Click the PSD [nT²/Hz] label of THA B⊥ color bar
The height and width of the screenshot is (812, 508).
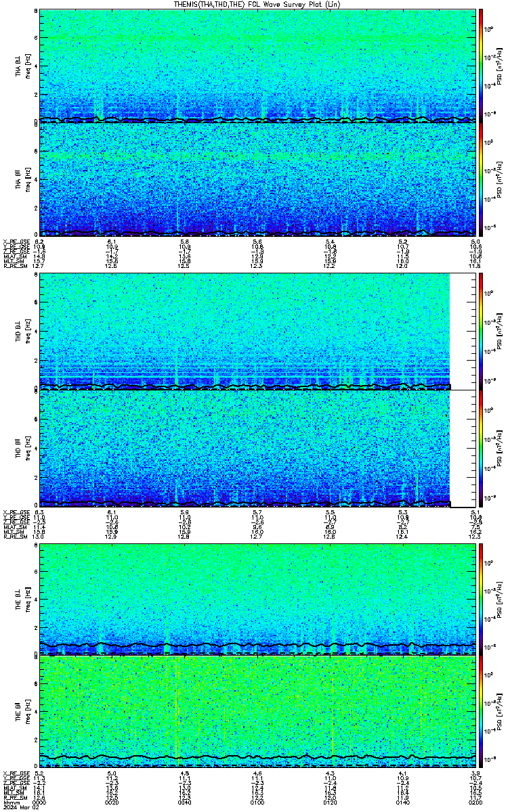[x=500, y=66]
